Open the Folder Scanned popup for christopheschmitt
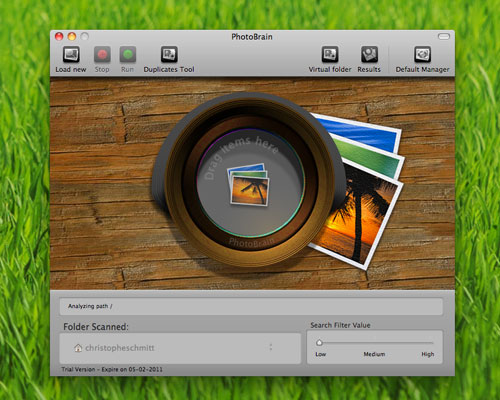Image resolution: width=500 pixels, height=400 pixels. (x=180, y=348)
